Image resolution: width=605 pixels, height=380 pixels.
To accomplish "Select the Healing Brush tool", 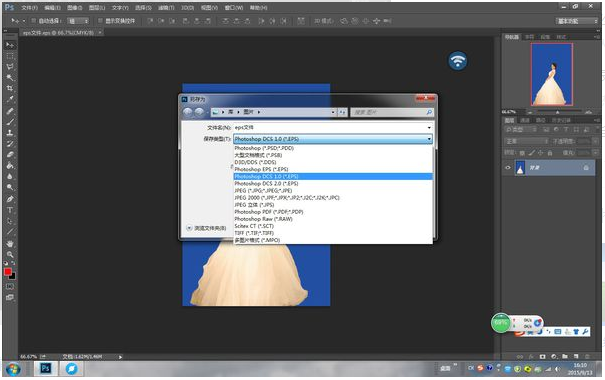I will (x=10, y=111).
